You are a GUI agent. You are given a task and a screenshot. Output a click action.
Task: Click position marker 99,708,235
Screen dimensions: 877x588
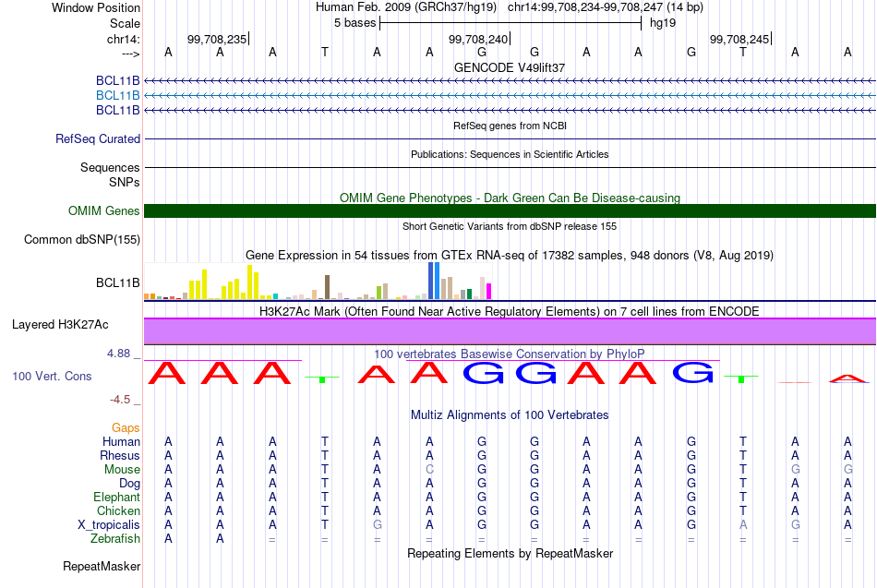click(218, 39)
